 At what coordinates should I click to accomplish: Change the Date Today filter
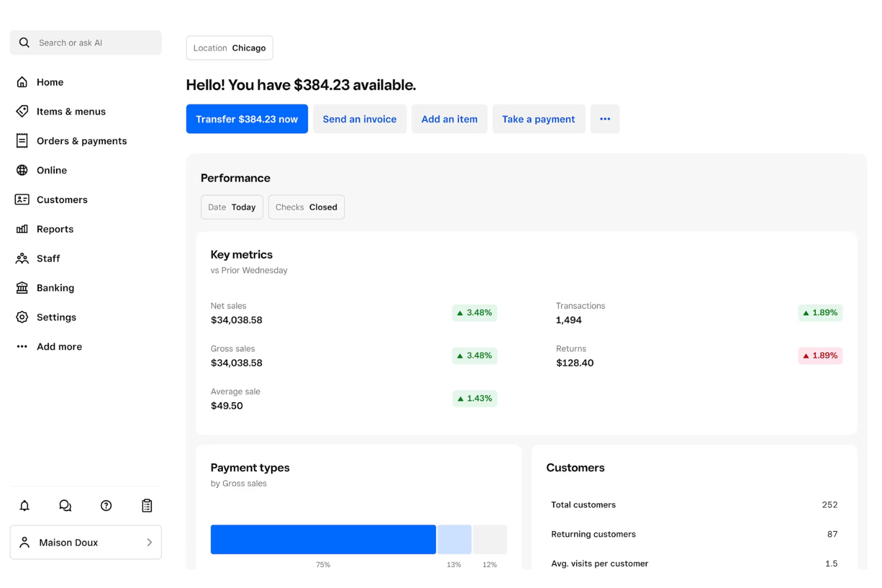click(232, 207)
